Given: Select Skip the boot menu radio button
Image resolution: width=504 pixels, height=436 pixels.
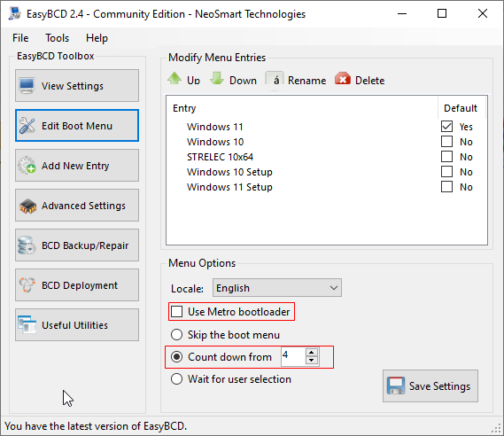Looking at the screenshot, I should pyautogui.click(x=177, y=335).
